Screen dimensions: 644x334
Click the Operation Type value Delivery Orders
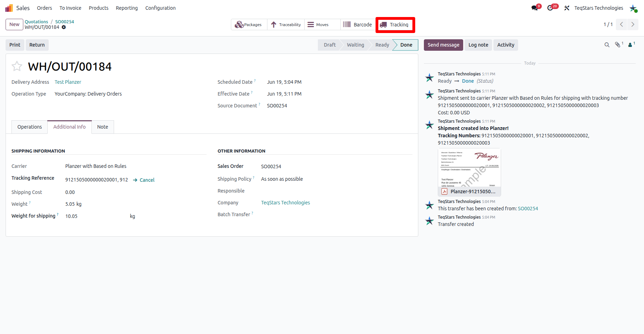(x=88, y=94)
